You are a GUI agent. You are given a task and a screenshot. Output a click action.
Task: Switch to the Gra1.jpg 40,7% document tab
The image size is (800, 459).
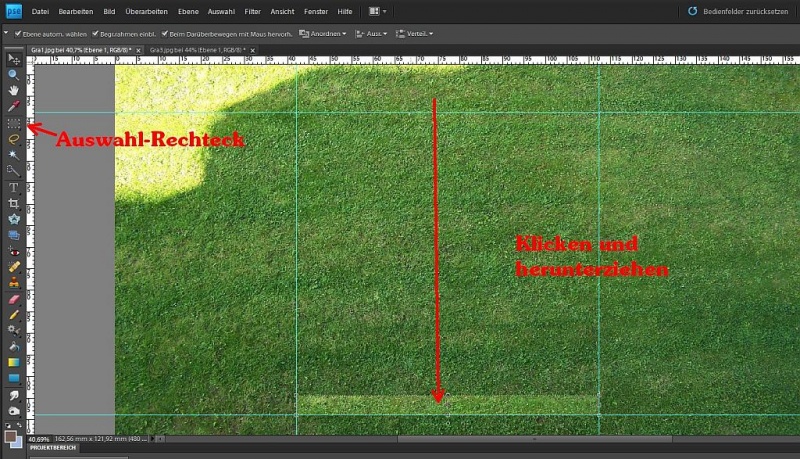pyautogui.click(x=81, y=50)
